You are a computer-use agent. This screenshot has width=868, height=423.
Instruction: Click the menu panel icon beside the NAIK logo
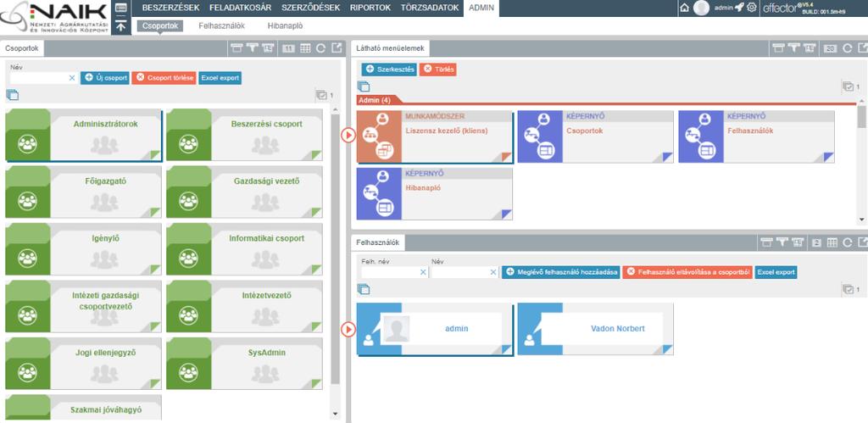pyautogui.click(x=121, y=8)
